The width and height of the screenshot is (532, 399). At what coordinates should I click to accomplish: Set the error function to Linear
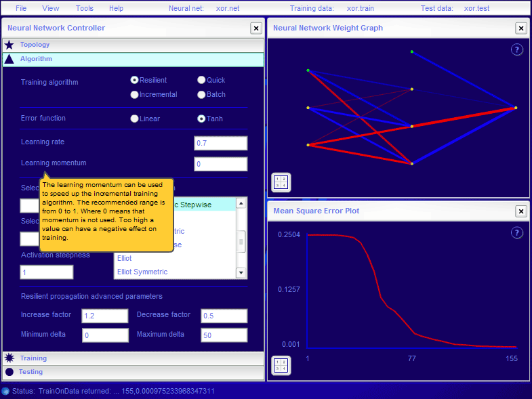(x=134, y=119)
